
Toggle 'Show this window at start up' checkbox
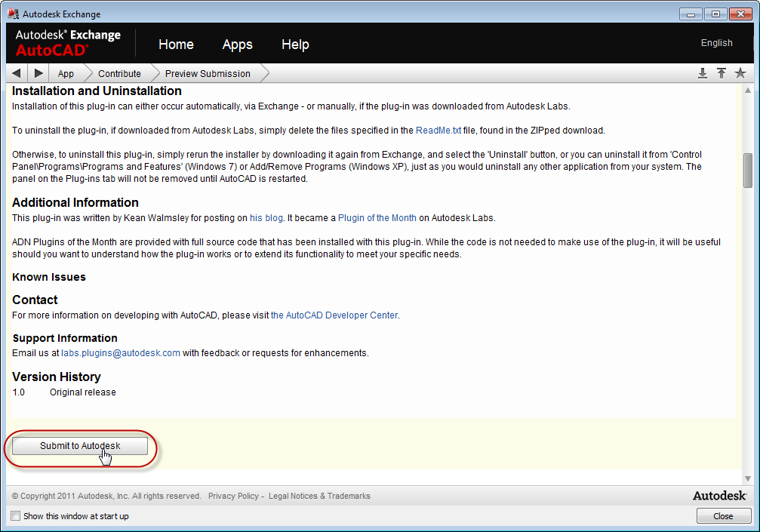[x=16, y=516]
